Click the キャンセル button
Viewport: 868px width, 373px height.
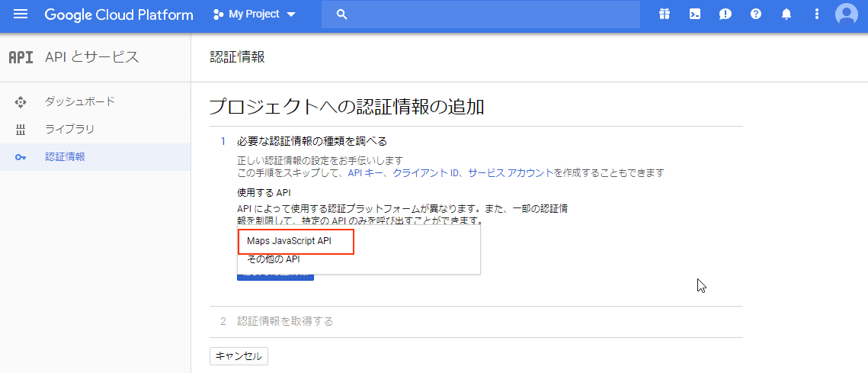click(239, 356)
